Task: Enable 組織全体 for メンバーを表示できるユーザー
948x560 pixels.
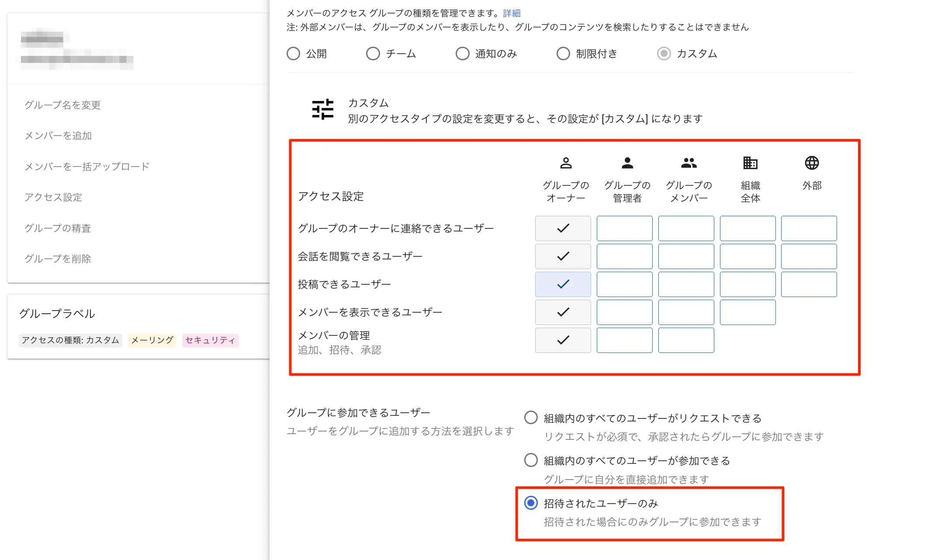Action: pos(747,312)
